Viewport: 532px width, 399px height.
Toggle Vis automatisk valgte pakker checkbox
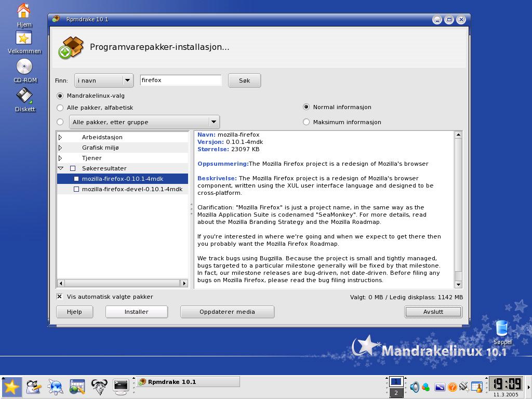click(x=59, y=297)
